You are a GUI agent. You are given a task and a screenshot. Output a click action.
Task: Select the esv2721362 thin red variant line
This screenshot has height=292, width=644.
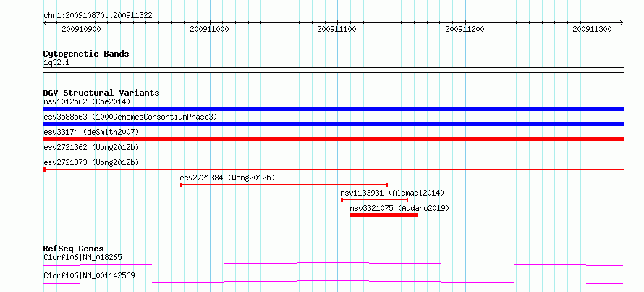point(333,154)
